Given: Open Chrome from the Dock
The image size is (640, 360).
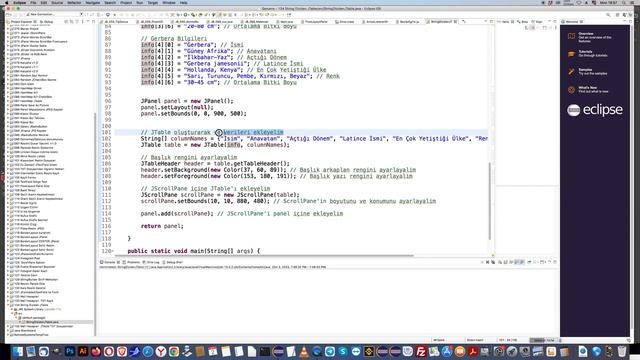Looking at the screenshot, I should coord(174,351).
